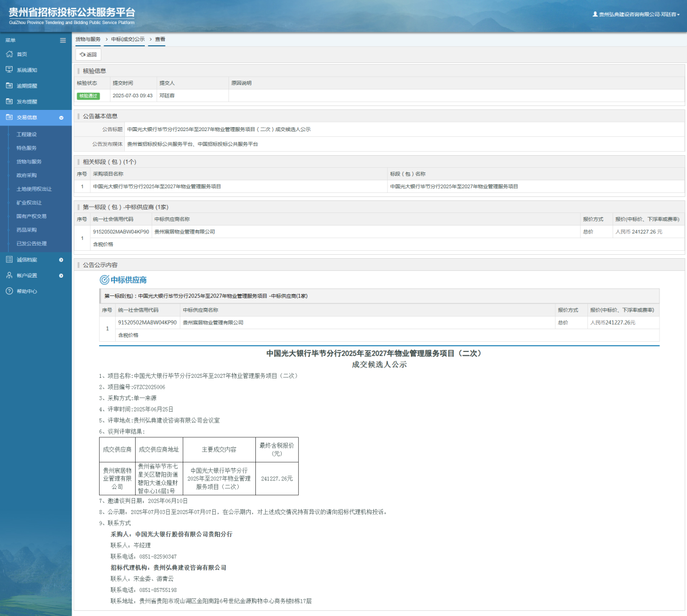Click the 成交供应商地址 table header
This screenshot has height=616, width=687.
(x=159, y=450)
